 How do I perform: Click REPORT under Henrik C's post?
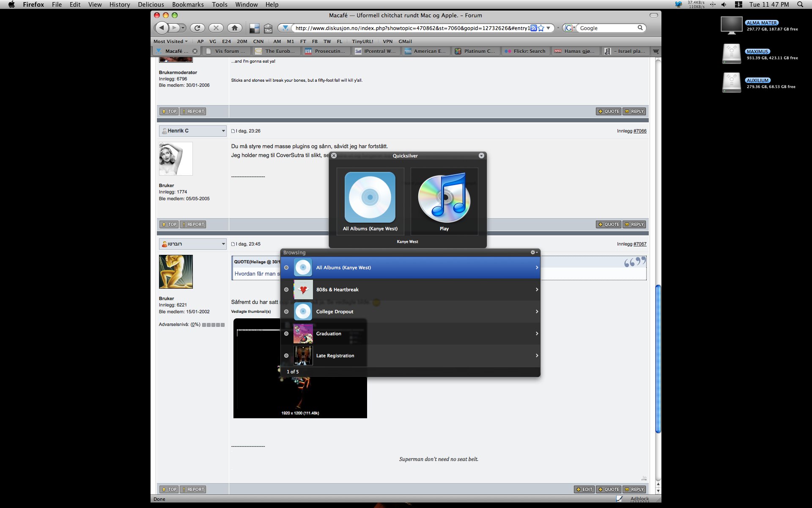click(193, 224)
